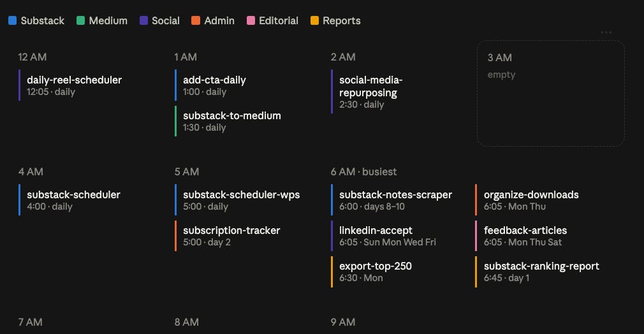
Task: Click the 6 AM busiest heading
Action: point(364,171)
